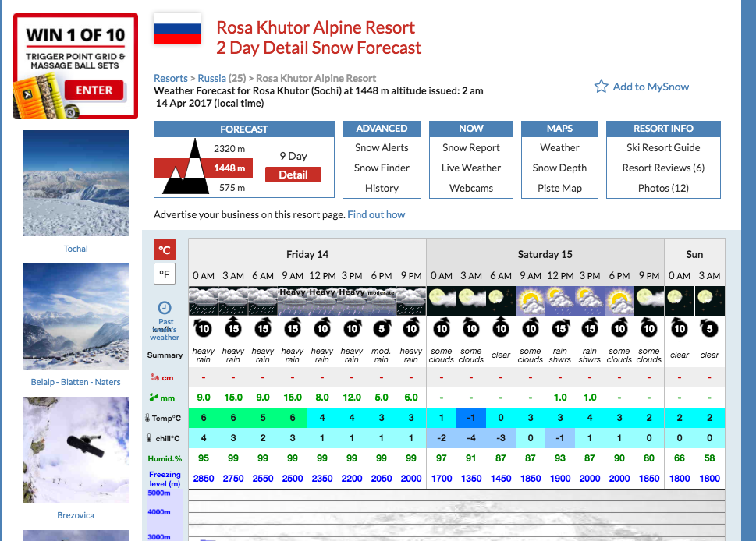756x541 pixels.
Task: Click the snow cm row icon
Action: [154, 377]
